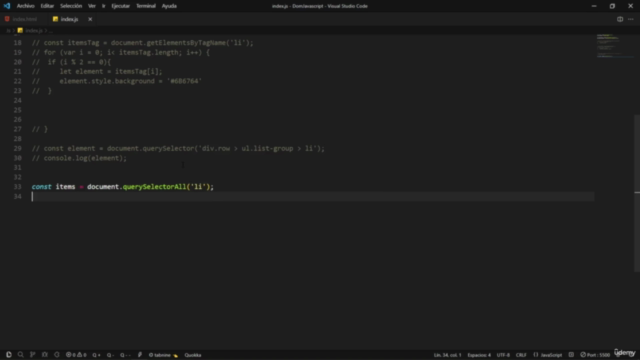The height and width of the screenshot is (360, 640).
Task: Click Lín. 34, col. 1 cursor position
Action: click(x=447, y=355)
